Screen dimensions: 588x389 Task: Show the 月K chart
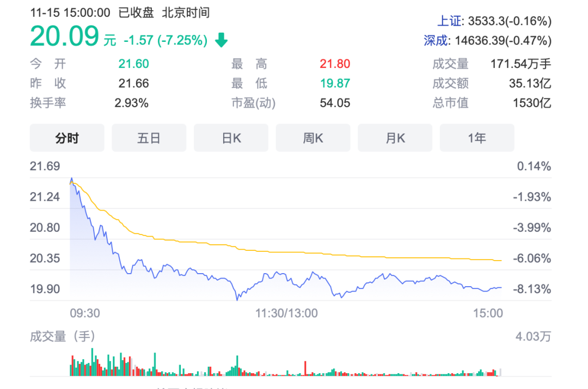(x=395, y=138)
